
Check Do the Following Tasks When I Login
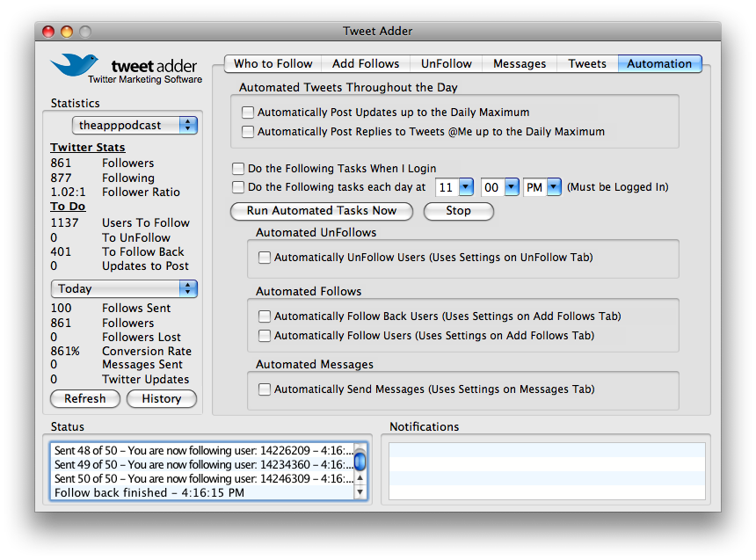(x=238, y=168)
